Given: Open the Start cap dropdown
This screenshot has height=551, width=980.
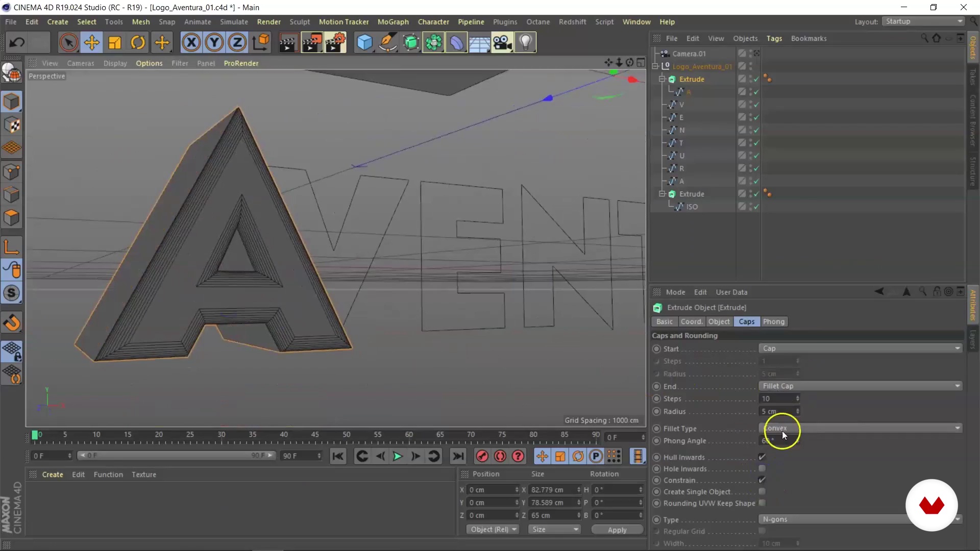Looking at the screenshot, I should (x=861, y=348).
